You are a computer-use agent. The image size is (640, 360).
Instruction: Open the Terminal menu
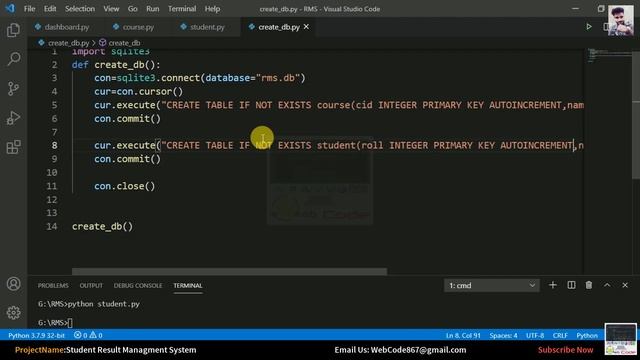click(182, 9)
